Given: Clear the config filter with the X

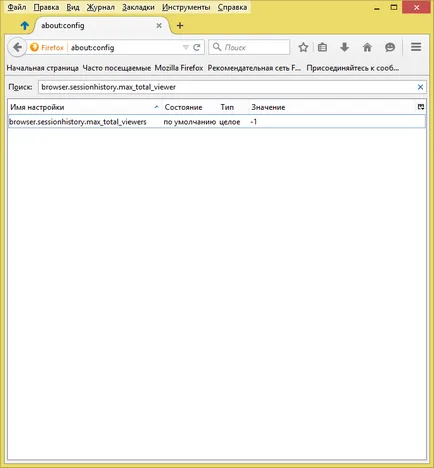Looking at the screenshot, I should click(x=420, y=87).
